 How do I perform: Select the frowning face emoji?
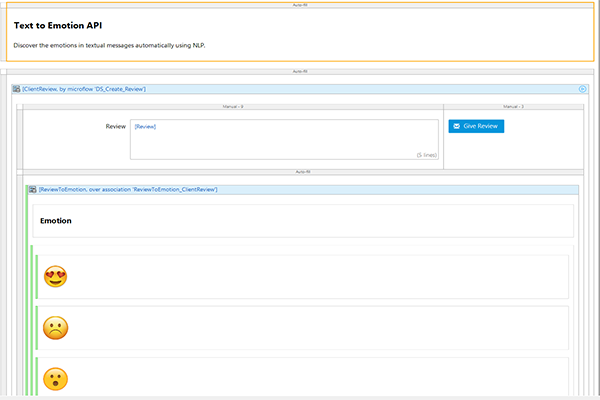click(56, 328)
